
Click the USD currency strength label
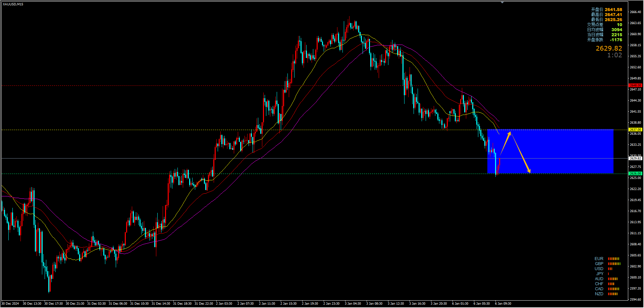599,269
